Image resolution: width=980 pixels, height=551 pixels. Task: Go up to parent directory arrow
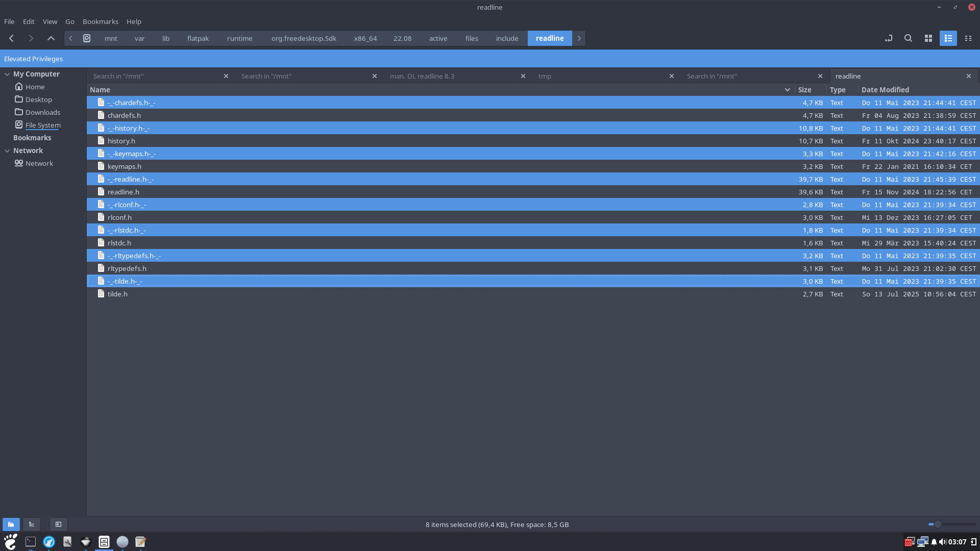click(x=51, y=38)
